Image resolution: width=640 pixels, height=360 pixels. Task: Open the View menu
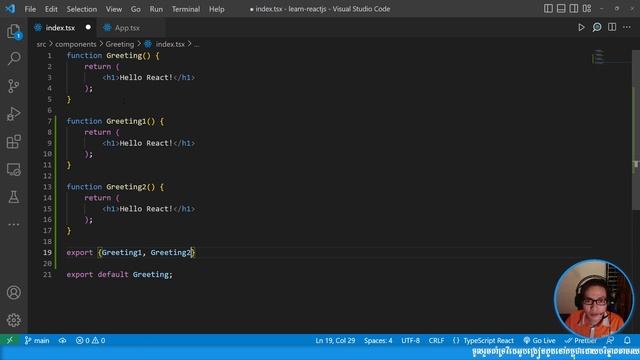114,9
